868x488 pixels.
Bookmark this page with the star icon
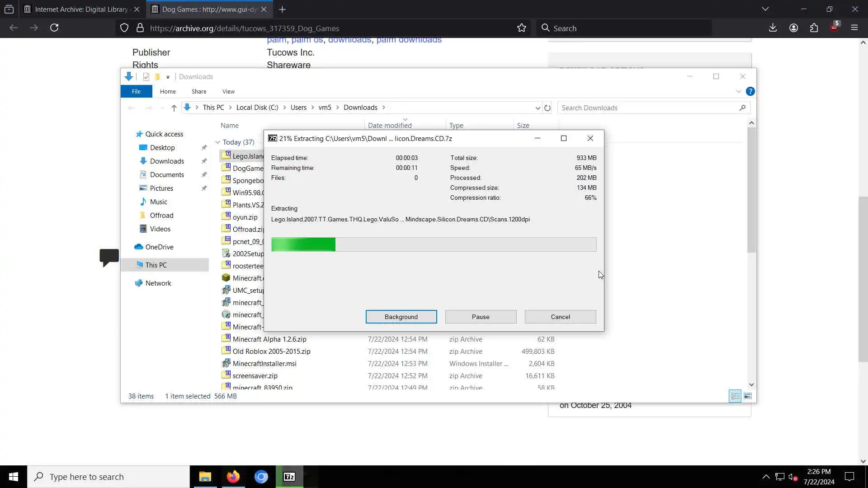(x=522, y=28)
